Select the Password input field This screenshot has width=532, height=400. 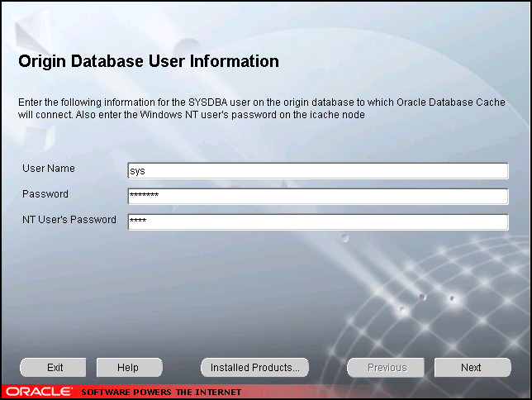(318, 196)
